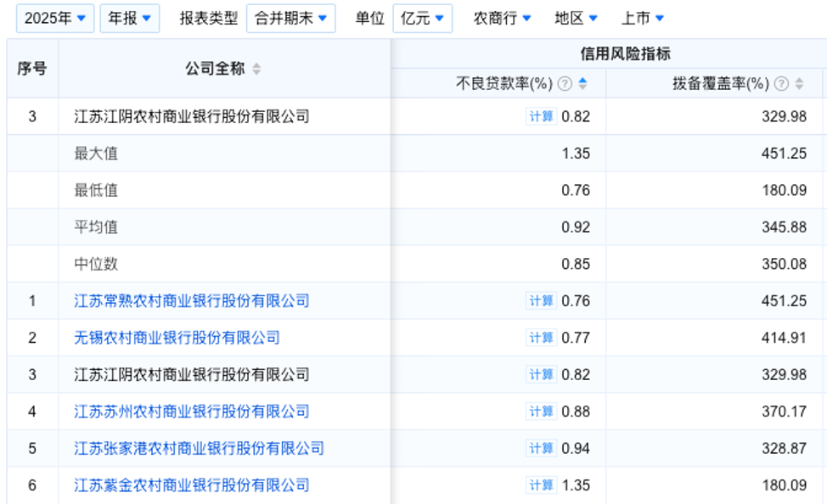Sort by 不良贷款率(%) sort arrows
Screen dimensions: 827x504
582,83
